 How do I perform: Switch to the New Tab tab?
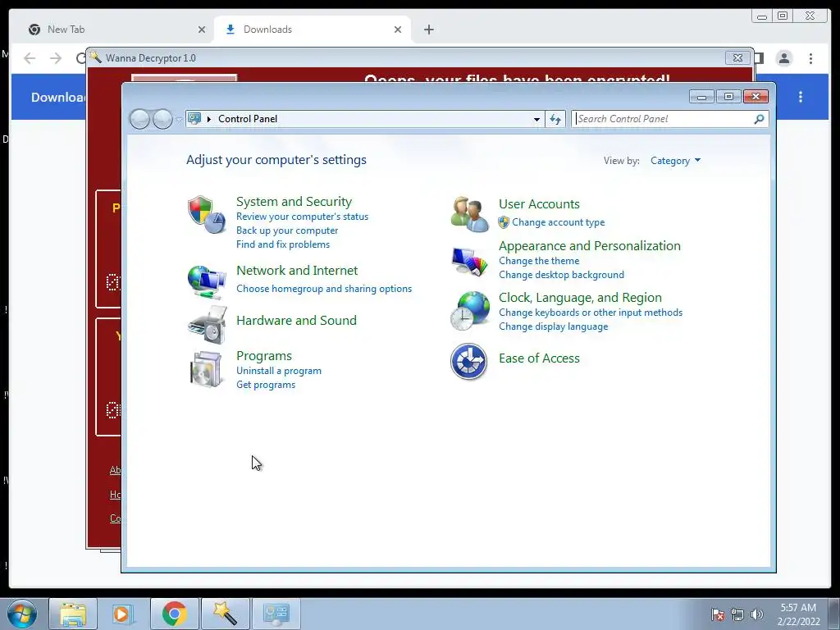coord(115,30)
